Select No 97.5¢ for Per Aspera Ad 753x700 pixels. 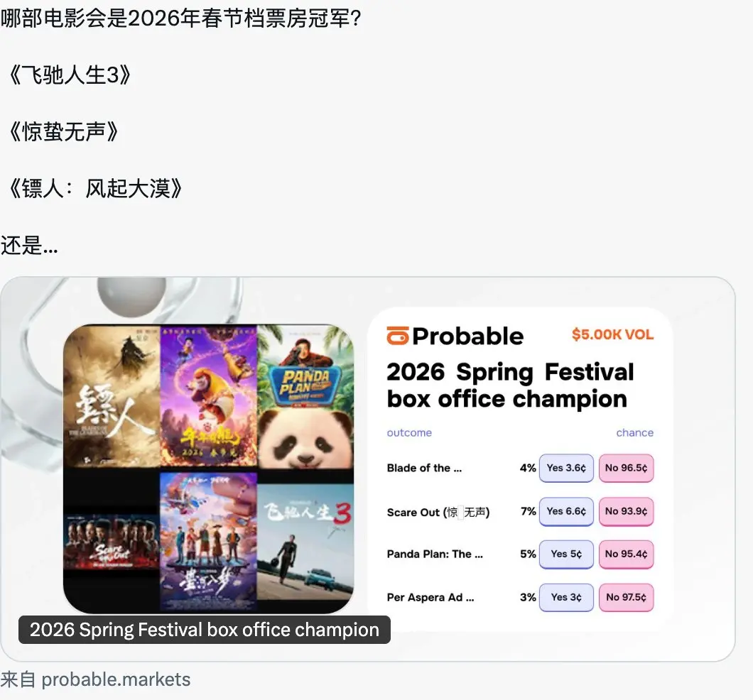pyautogui.click(x=627, y=597)
